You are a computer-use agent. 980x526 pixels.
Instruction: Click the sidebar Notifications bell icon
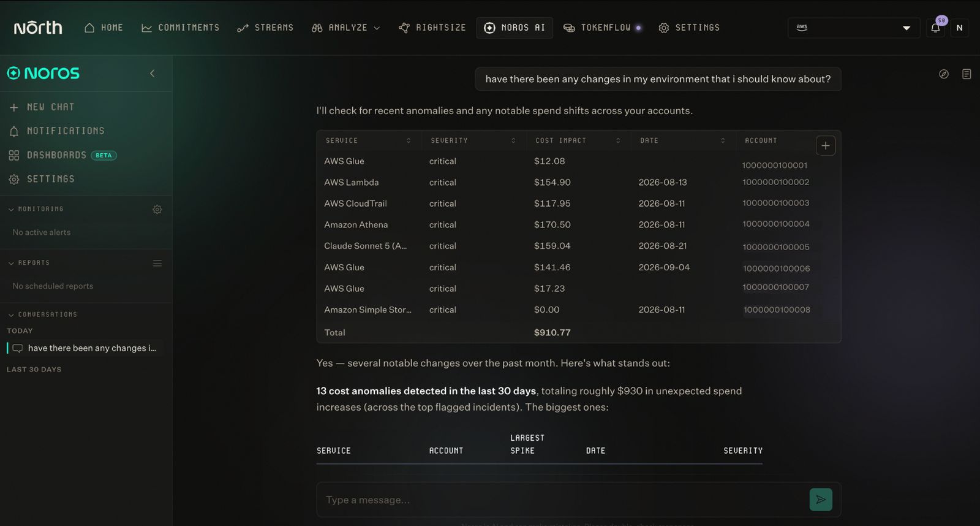(14, 131)
